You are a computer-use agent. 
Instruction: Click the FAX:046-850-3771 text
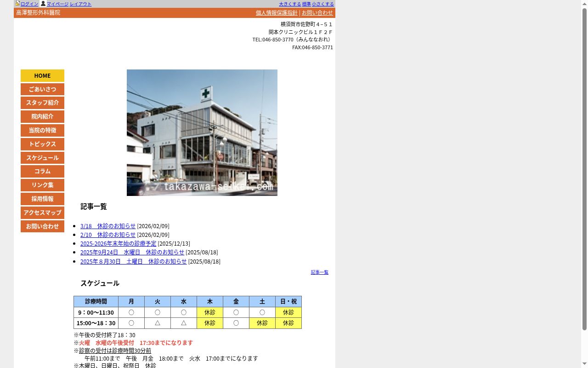click(x=312, y=47)
